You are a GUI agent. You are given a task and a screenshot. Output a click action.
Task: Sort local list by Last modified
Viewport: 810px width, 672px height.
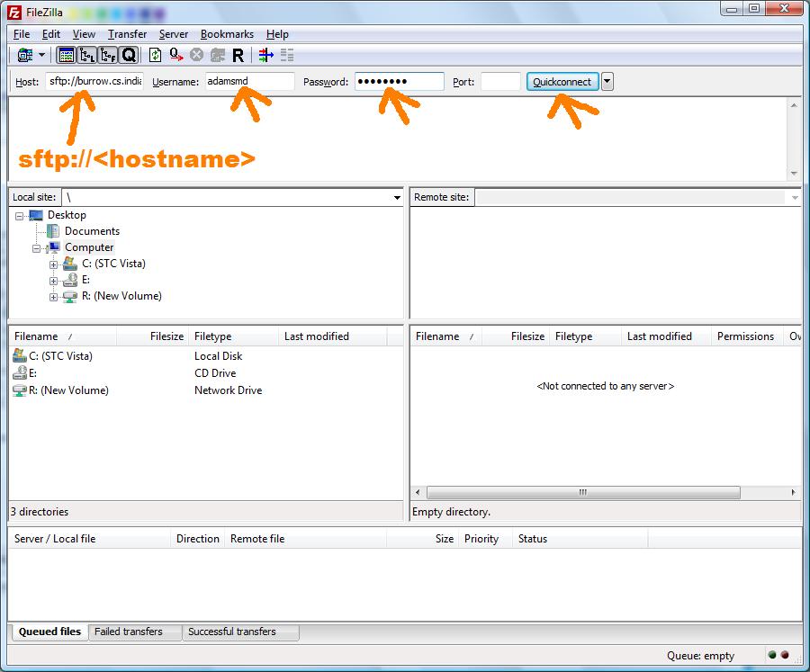point(333,336)
